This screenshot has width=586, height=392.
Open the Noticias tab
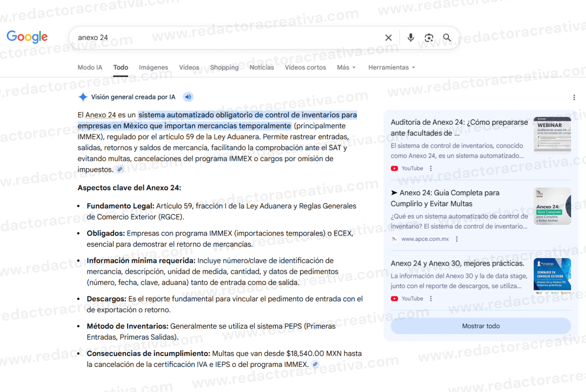pyautogui.click(x=262, y=67)
